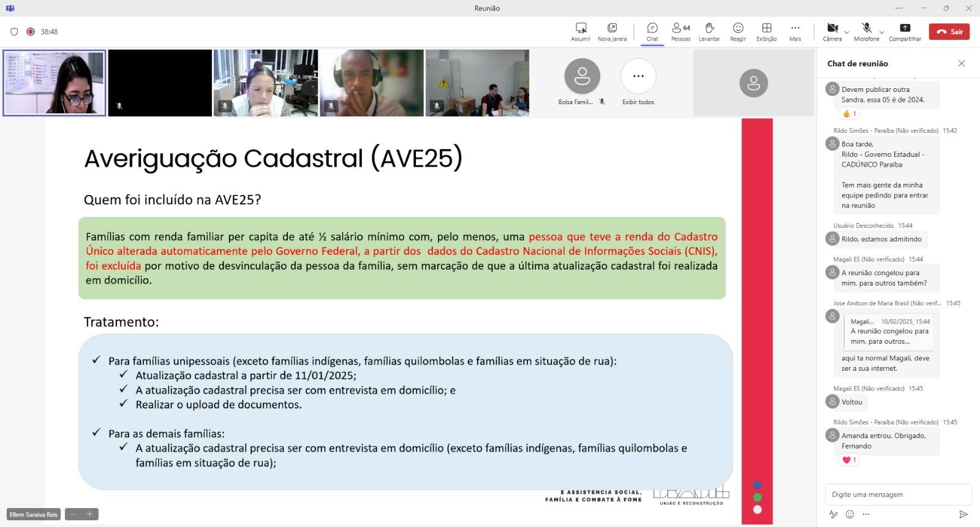The width and height of the screenshot is (980, 527).
Task: Click the Assumir control icon
Action: (581, 32)
